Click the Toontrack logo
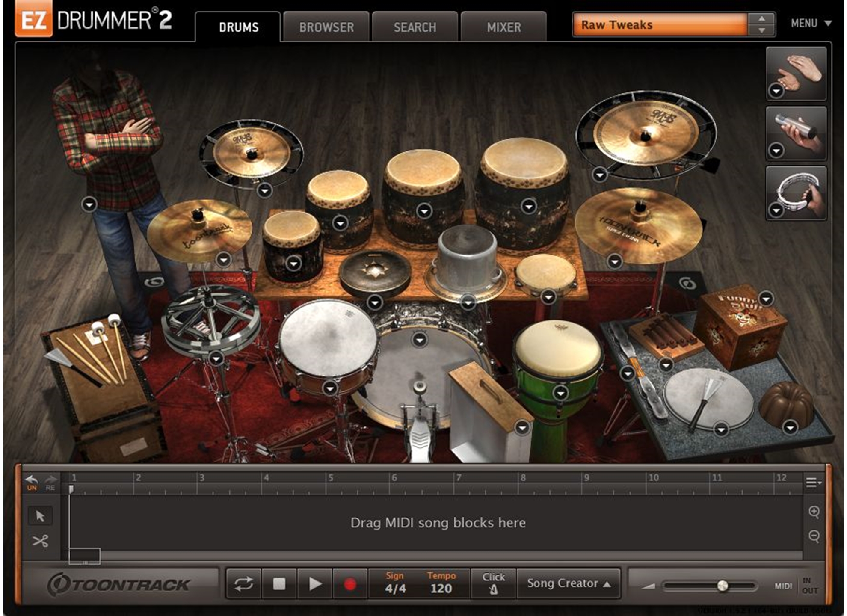Viewport: 847px width, 616px height. 118,584
